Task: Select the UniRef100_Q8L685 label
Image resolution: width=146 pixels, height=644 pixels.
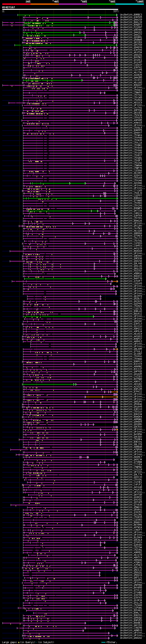Action: pyautogui.click(x=131, y=349)
